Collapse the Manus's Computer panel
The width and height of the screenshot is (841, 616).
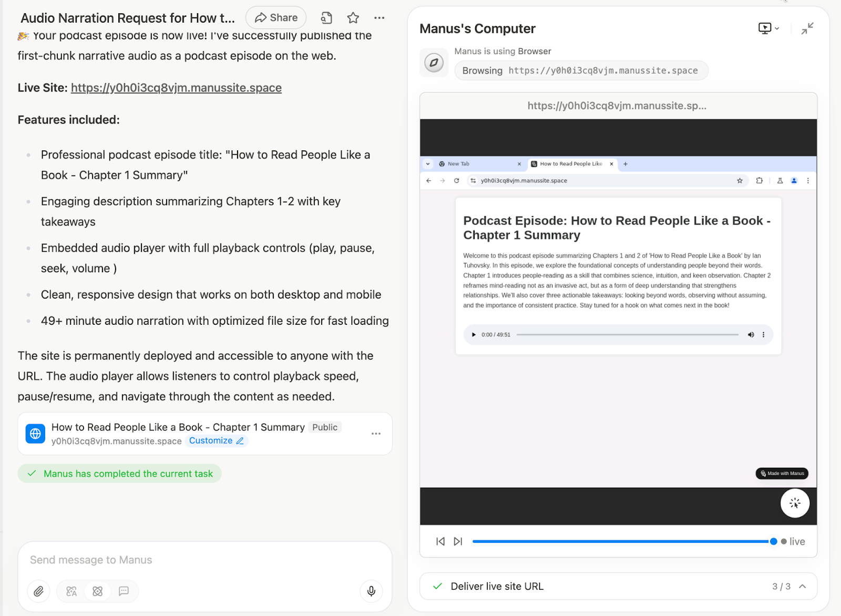(x=807, y=28)
